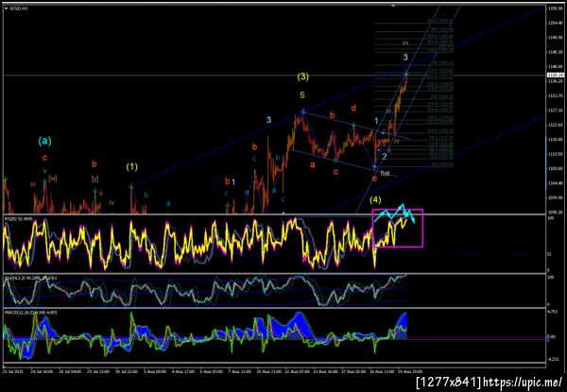Click the 0.0 Fibonacci level label at the bottom
This screenshot has height=392, width=567.
(x=442, y=164)
